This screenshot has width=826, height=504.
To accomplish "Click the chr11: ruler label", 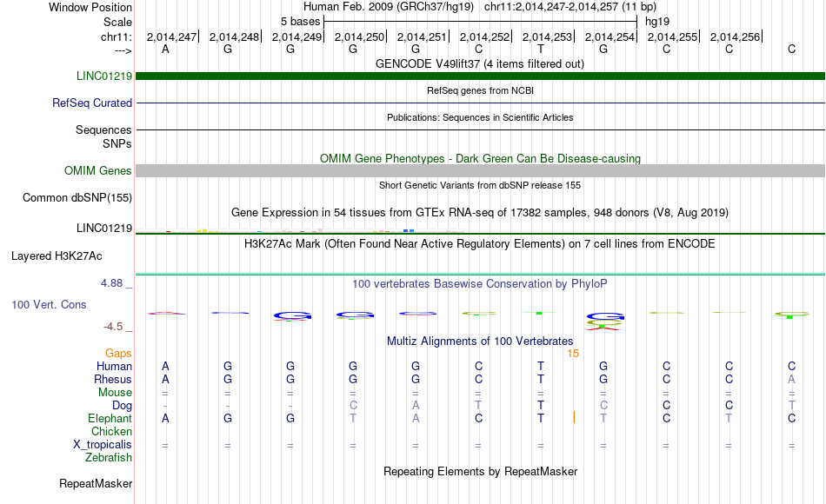I will click(116, 36).
